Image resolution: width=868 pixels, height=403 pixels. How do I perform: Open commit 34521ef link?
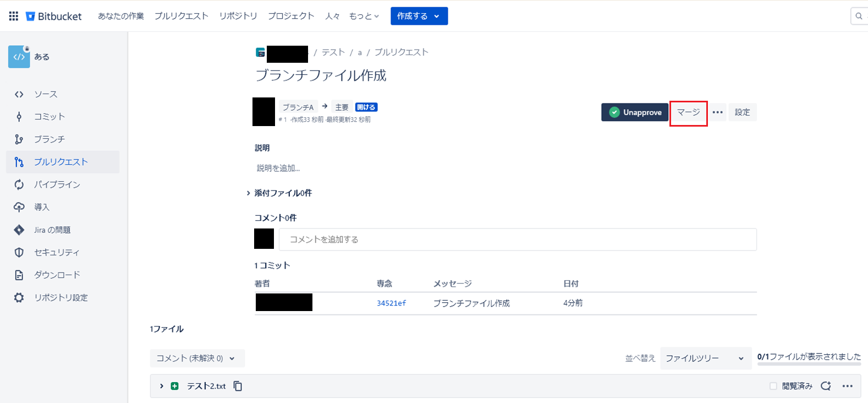click(x=391, y=303)
